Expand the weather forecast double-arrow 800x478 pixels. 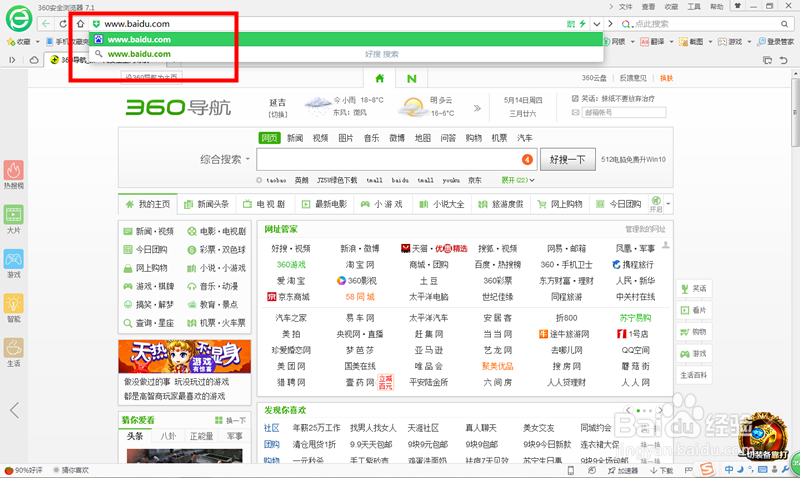click(477, 108)
